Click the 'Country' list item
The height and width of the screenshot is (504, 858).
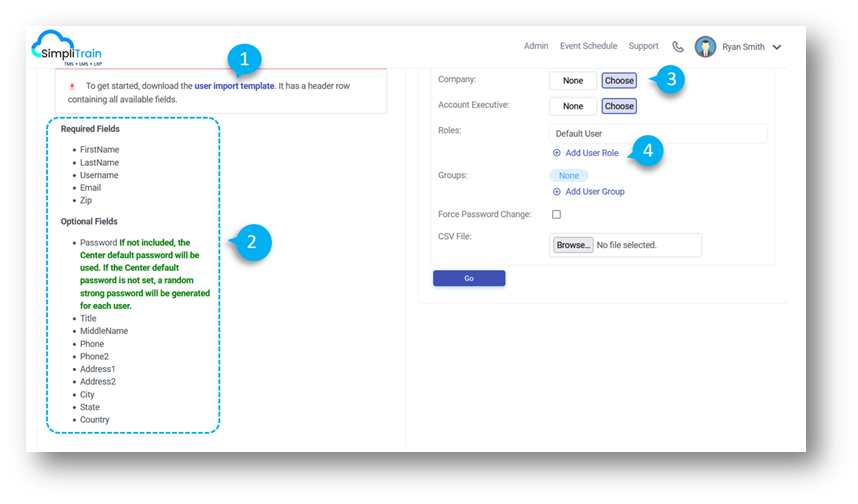coord(95,420)
